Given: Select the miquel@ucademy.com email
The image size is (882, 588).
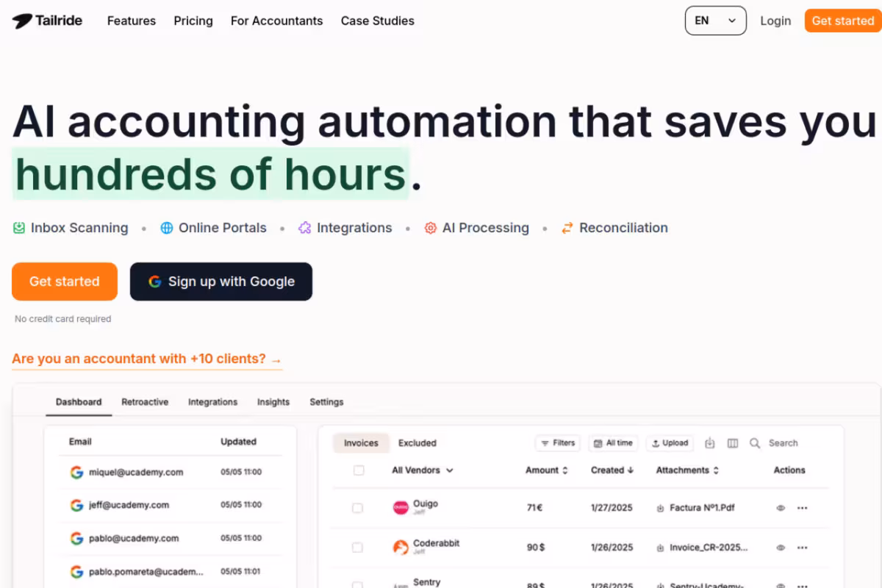Looking at the screenshot, I should coord(136,472).
